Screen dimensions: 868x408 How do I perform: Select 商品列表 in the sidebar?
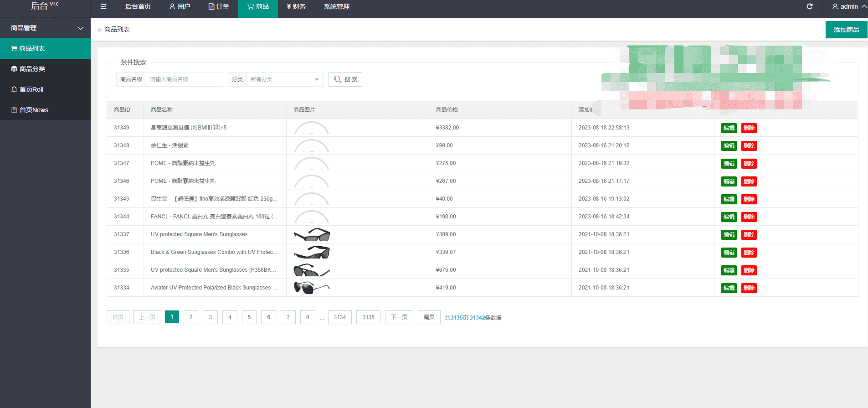31,48
